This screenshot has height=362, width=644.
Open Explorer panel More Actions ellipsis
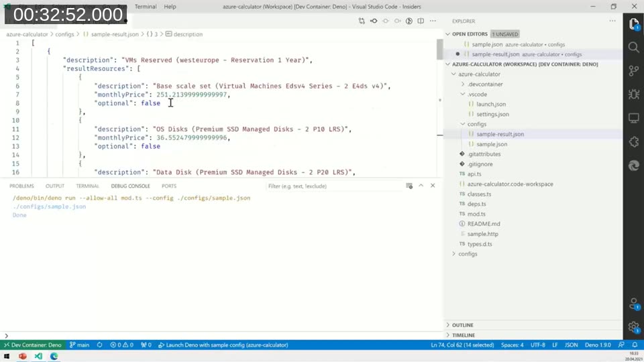(612, 21)
